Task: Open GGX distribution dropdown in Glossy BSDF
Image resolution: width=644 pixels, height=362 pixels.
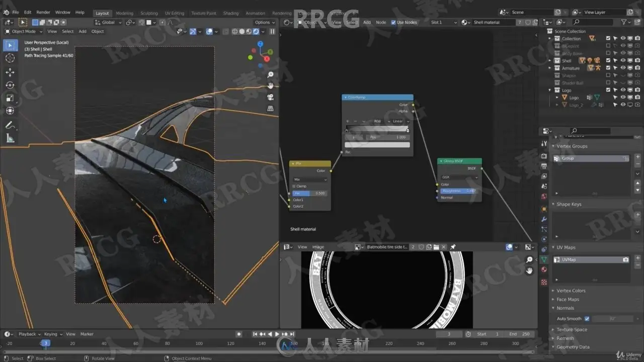Action: 460,177
